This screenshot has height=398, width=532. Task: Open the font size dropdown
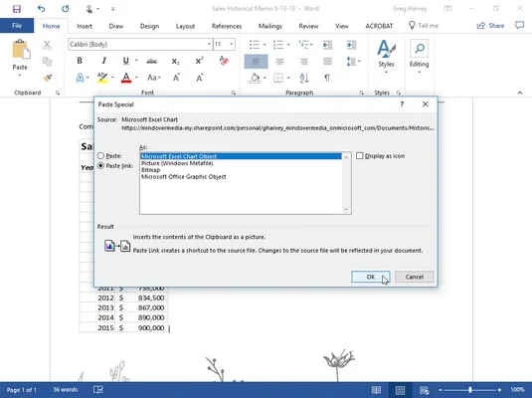pyautogui.click(x=232, y=44)
